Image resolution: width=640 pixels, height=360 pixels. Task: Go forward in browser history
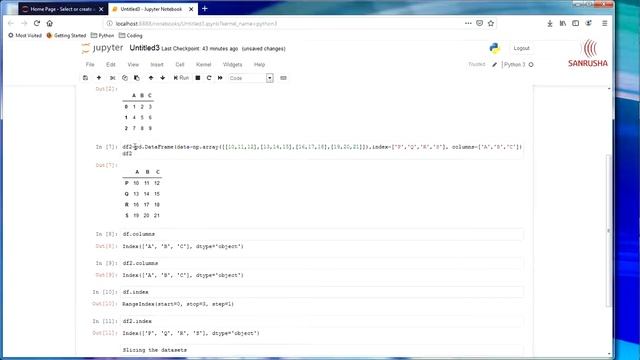pyautogui.click(x=24, y=23)
